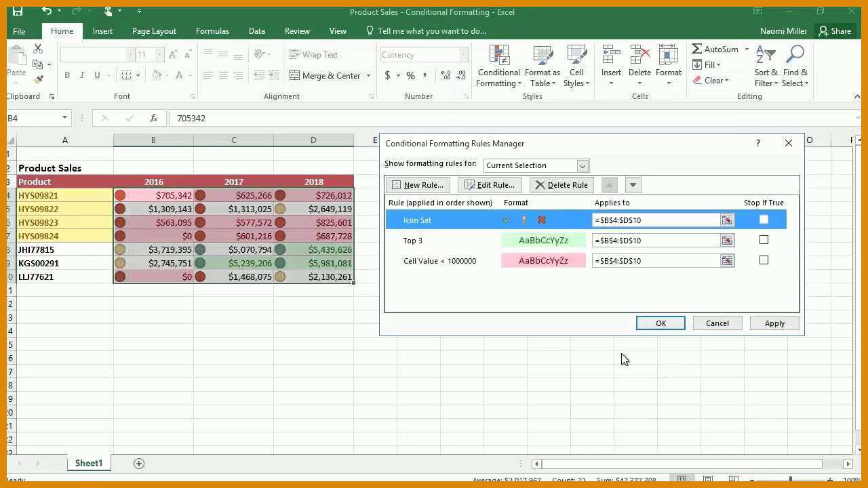Switch to the Review tab

point(297,31)
